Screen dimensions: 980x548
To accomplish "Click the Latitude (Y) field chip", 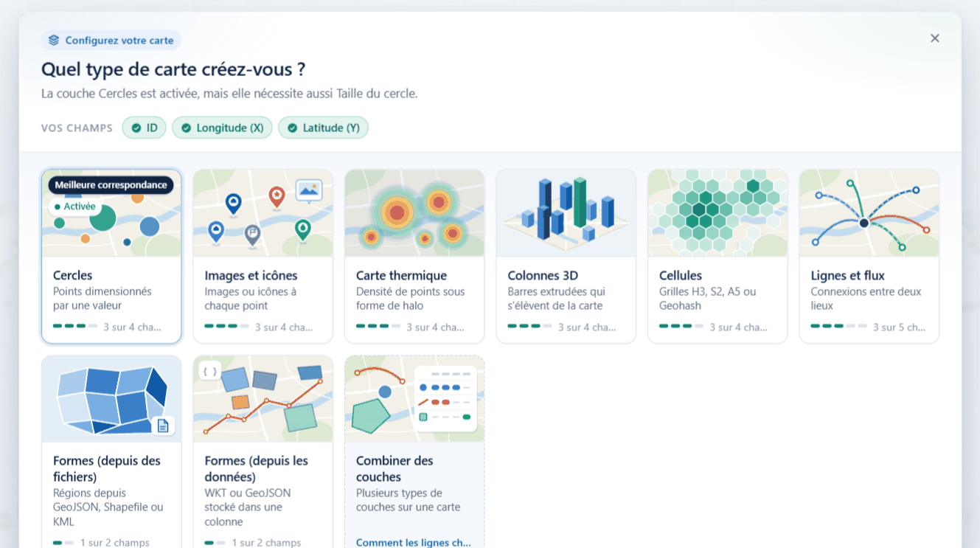I will 323,128.
